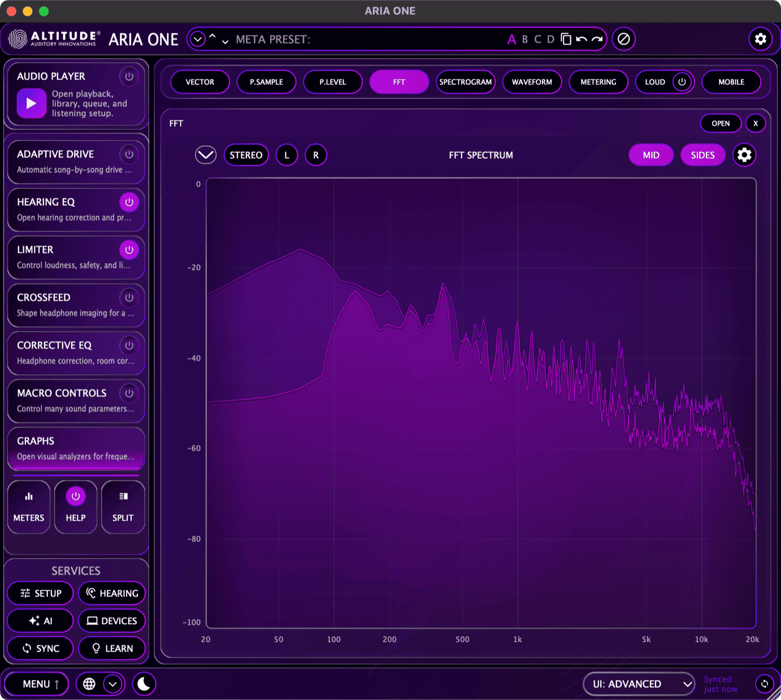The image size is (781, 700).
Task: Toggle Audio Player power
Action: tap(129, 76)
